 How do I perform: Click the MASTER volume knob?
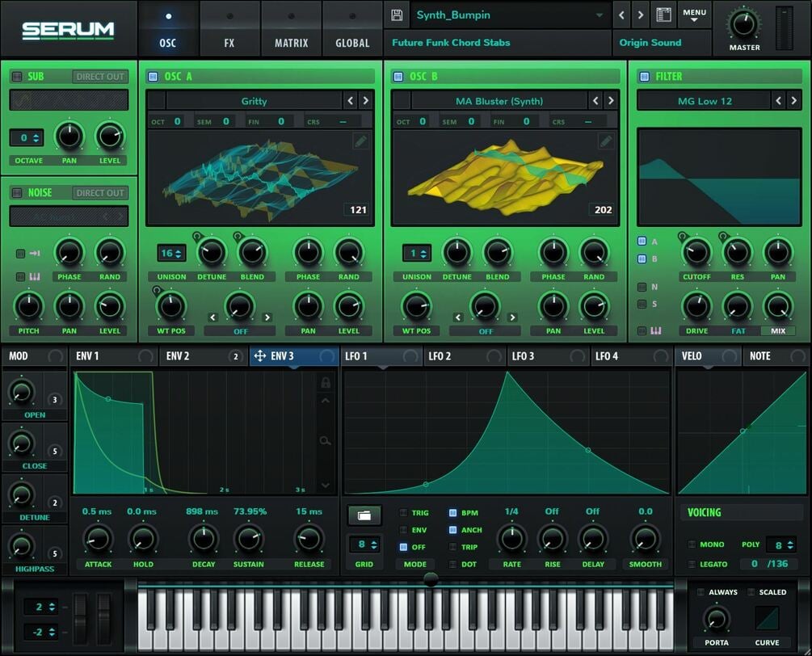744,24
